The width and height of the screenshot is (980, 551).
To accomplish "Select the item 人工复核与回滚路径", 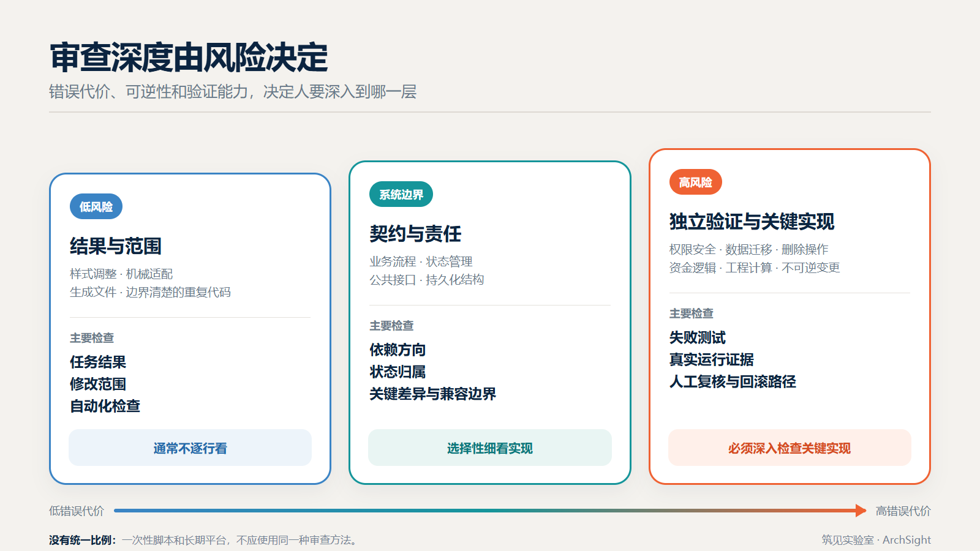I will (733, 381).
